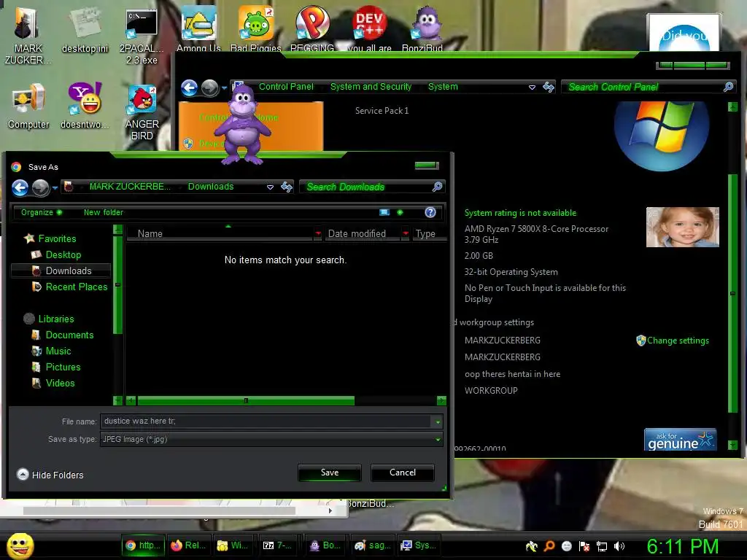The image size is (747, 560).
Task: Select Libraries in the navigation tree
Action: 49,319
